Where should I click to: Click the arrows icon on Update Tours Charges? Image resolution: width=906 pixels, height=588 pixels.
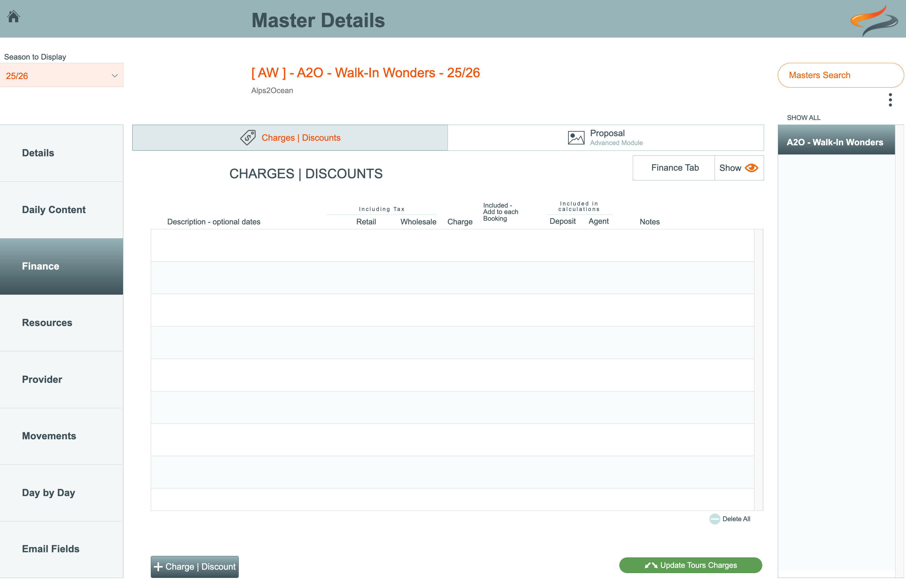click(x=651, y=565)
